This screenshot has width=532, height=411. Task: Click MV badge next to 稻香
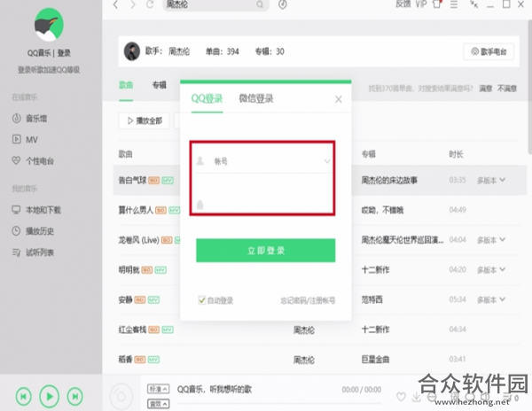coord(153,360)
